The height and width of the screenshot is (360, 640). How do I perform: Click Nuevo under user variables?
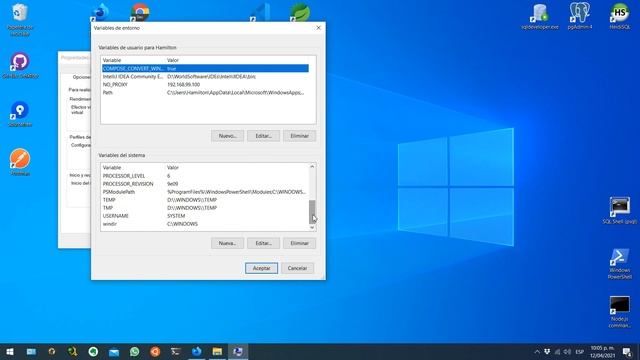click(227, 136)
